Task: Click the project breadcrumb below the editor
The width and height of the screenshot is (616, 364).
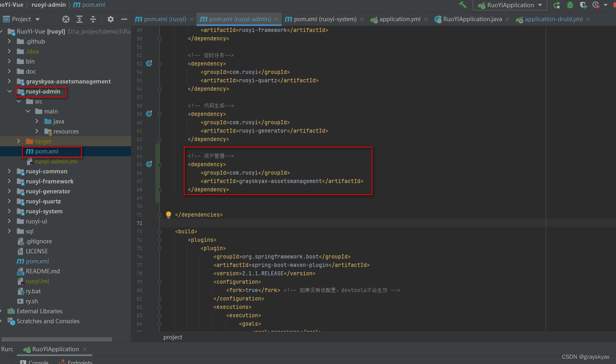Action: point(173,337)
